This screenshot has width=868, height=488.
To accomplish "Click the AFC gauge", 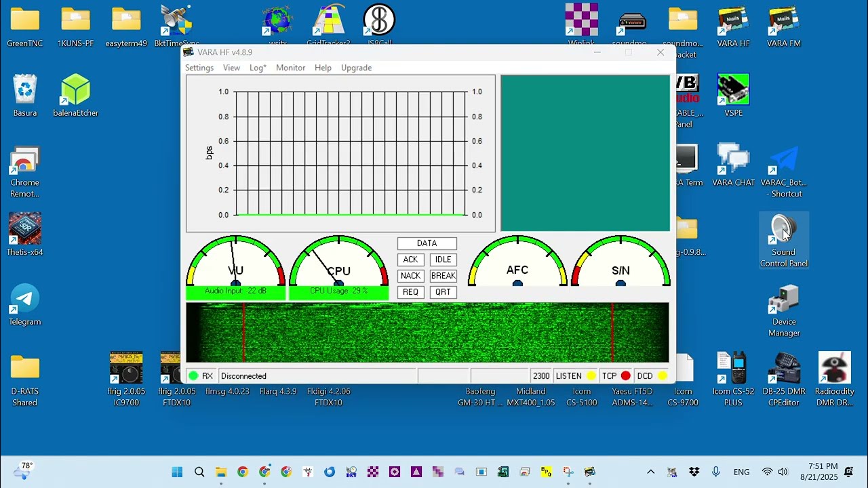I will coord(517,261).
